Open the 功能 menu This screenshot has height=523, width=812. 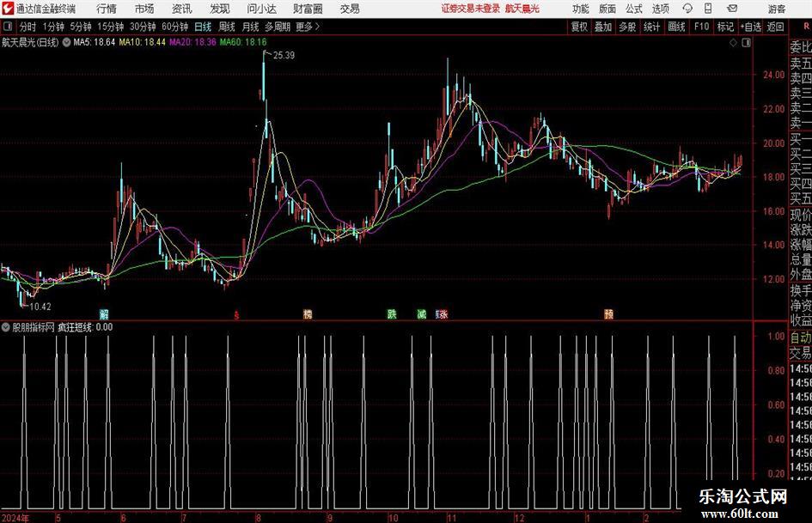click(x=581, y=9)
